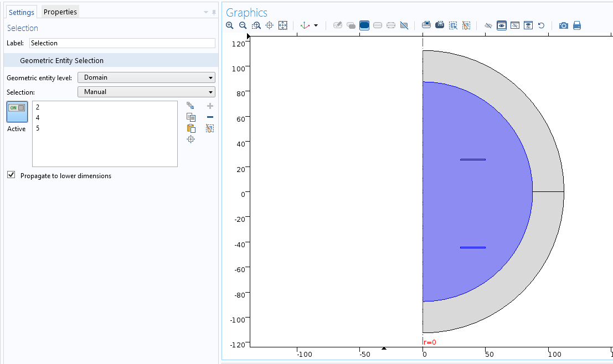This screenshot has height=364, width=613.
Task: Click the Zoom Extents icon
Action: (x=283, y=25)
